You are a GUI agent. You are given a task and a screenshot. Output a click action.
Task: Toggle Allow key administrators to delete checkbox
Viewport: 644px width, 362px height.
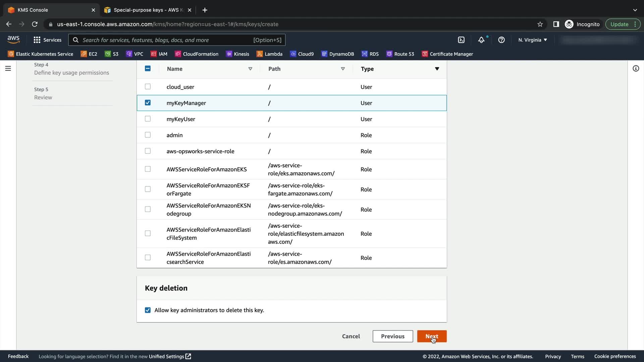[x=148, y=310]
